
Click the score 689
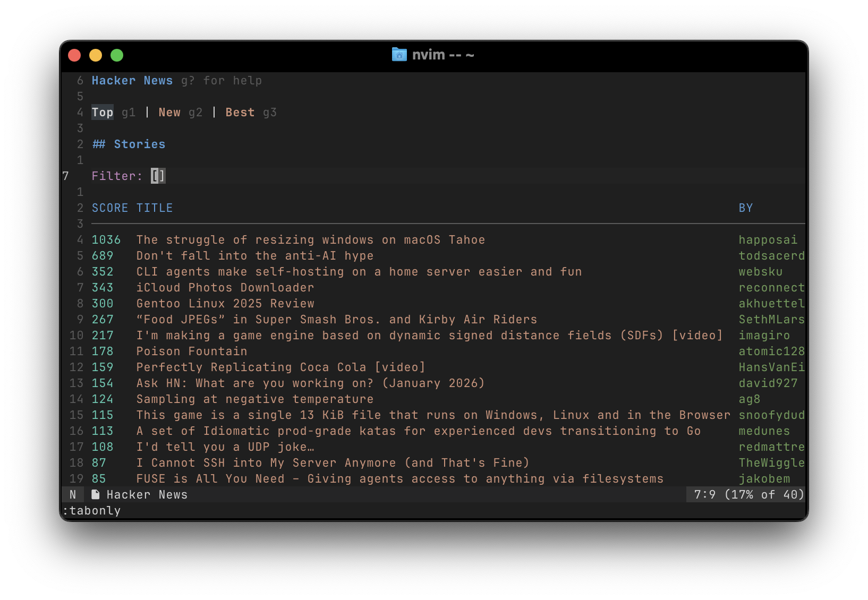click(x=103, y=255)
